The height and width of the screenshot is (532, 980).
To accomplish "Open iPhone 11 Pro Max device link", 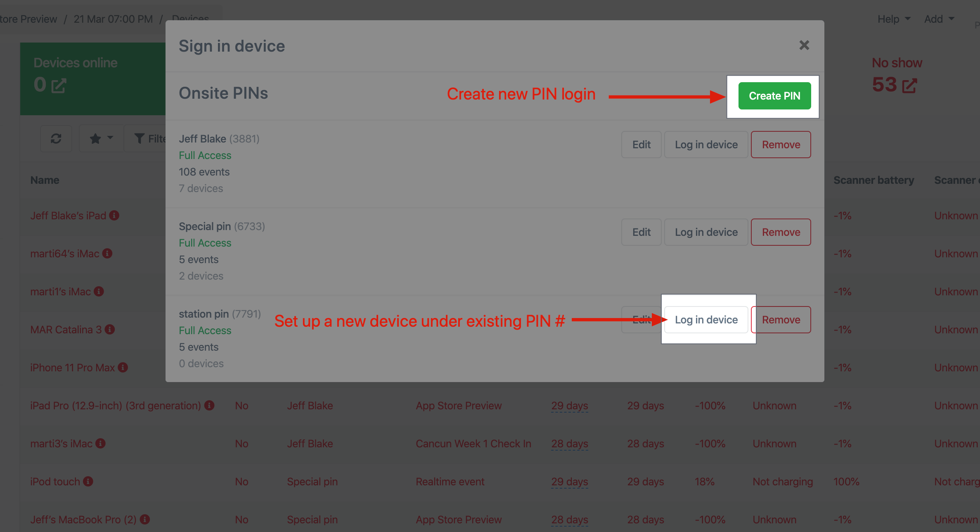I will pos(72,368).
